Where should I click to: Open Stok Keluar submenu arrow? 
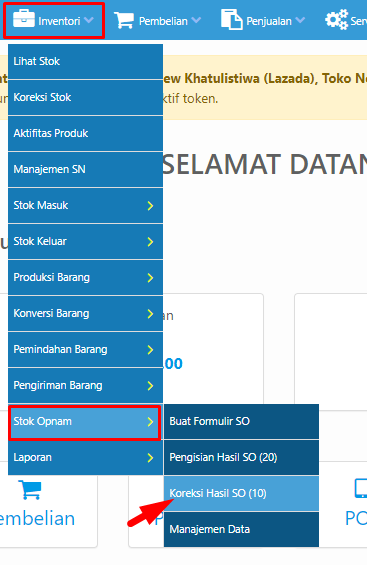150,242
